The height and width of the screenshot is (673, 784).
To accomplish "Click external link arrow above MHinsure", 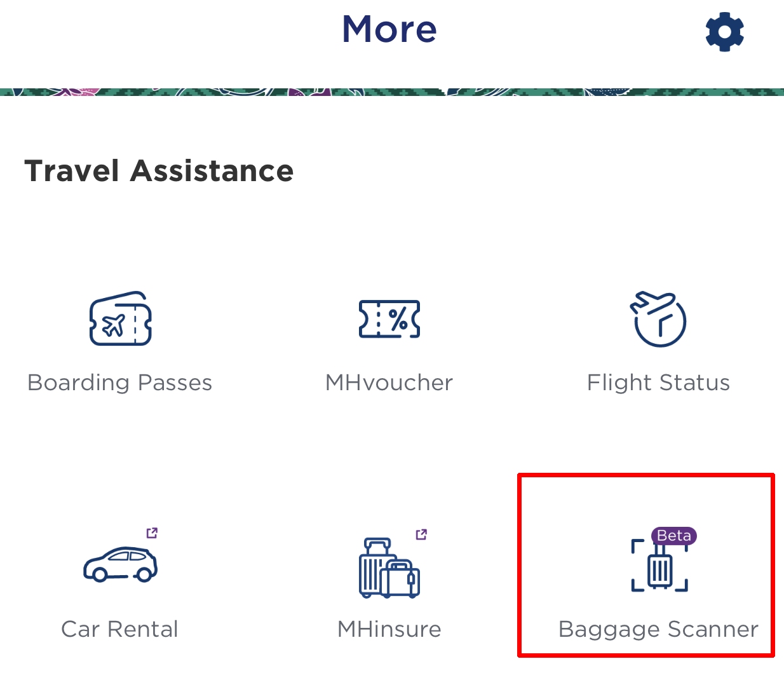I will (421, 534).
